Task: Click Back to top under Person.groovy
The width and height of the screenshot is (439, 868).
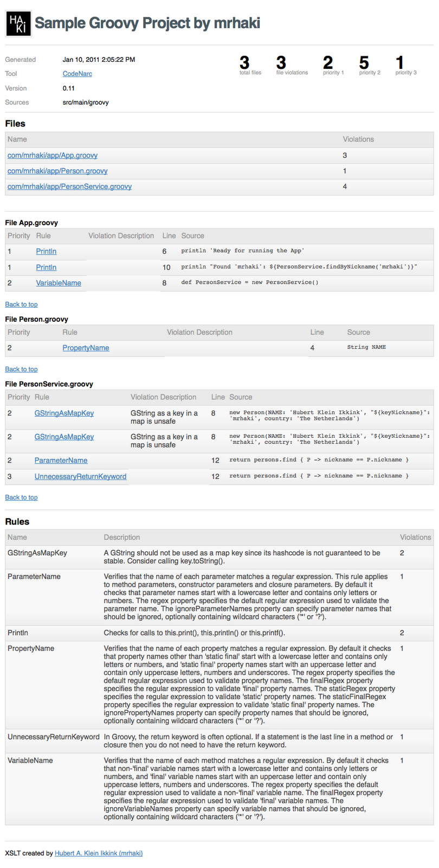Action: click(21, 369)
